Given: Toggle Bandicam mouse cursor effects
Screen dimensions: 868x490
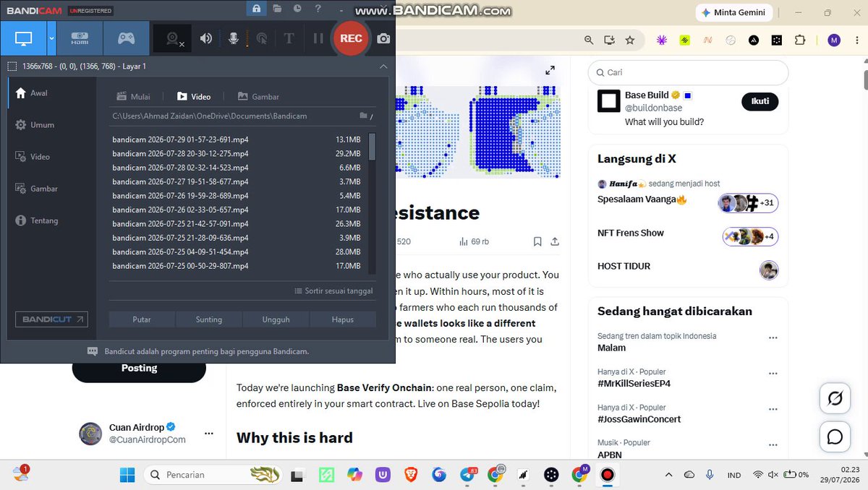Looking at the screenshot, I should coord(261,38).
